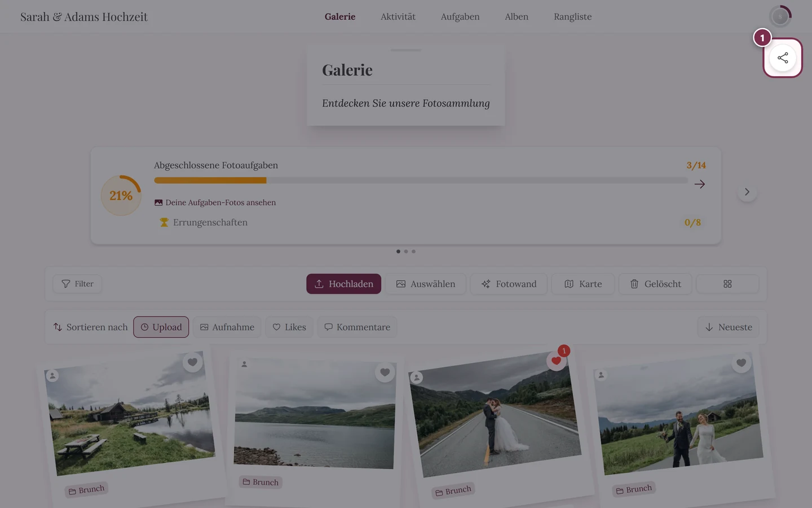Open the Fotowand view
This screenshot has height=508, width=812.
[509, 284]
